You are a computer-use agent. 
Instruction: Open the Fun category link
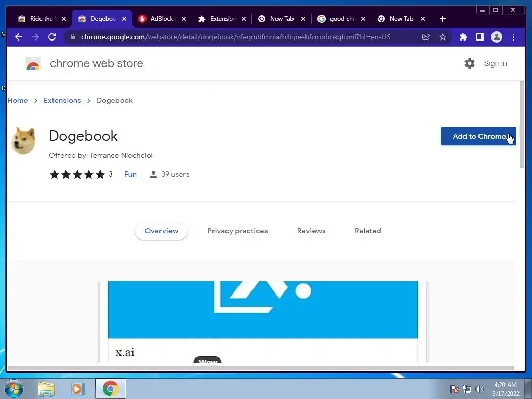pos(130,175)
